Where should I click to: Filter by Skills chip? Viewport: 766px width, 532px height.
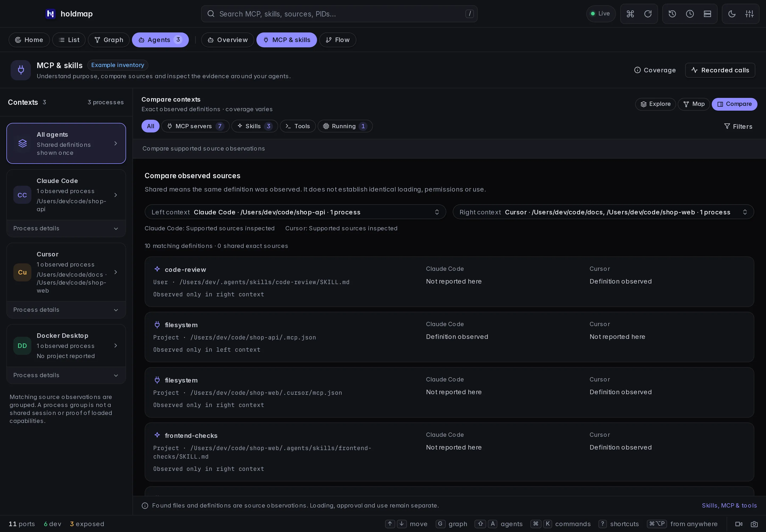255,126
